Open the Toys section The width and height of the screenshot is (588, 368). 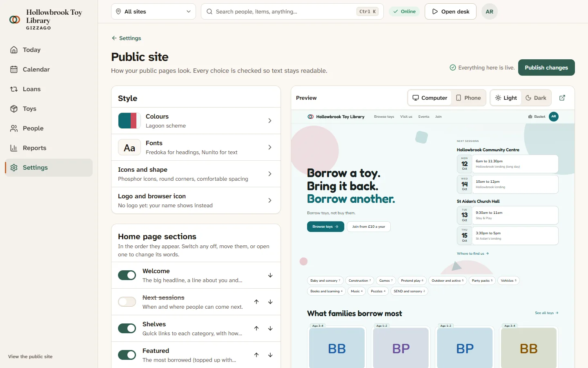(x=49, y=109)
